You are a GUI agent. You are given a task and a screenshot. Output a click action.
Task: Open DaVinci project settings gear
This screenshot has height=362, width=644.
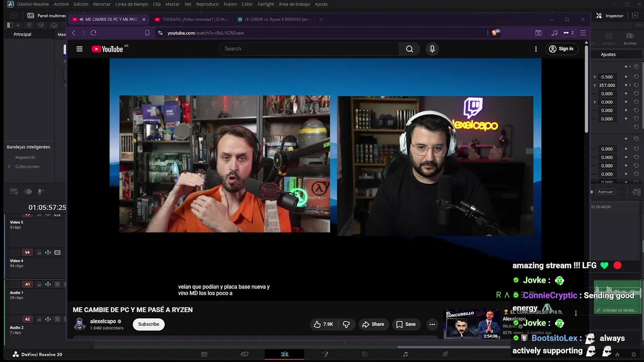(x=633, y=354)
